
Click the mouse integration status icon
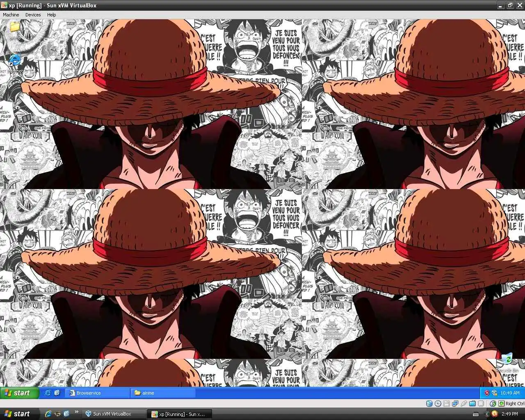coord(493,404)
